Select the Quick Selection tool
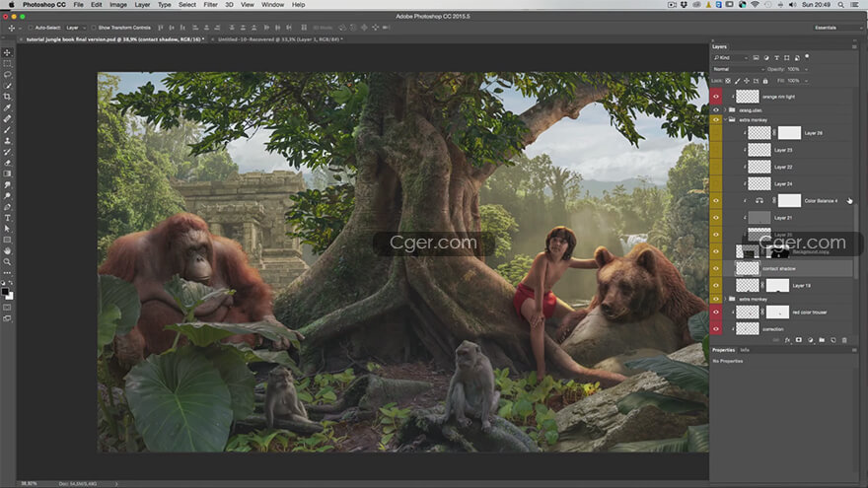This screenshot has width=868, height=488. pos(7,86)
